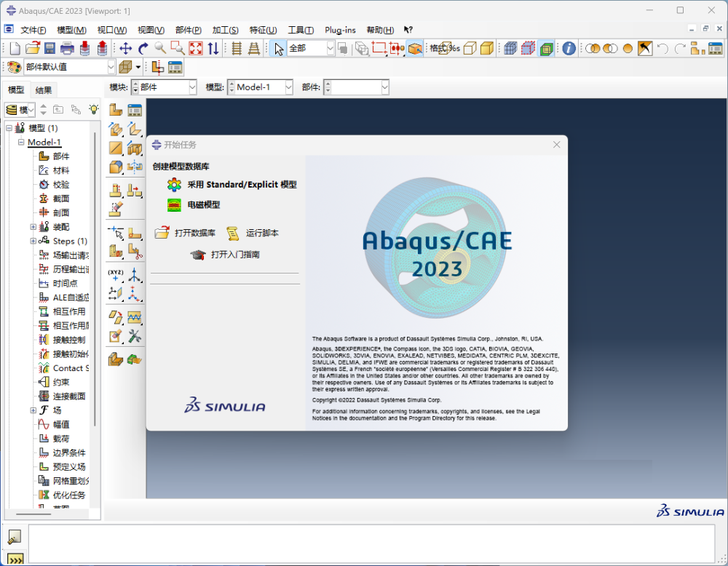This screenshot has width=728, height=566.
Task: Click the model tree vertical scrollbar
Action: (95, 279)
